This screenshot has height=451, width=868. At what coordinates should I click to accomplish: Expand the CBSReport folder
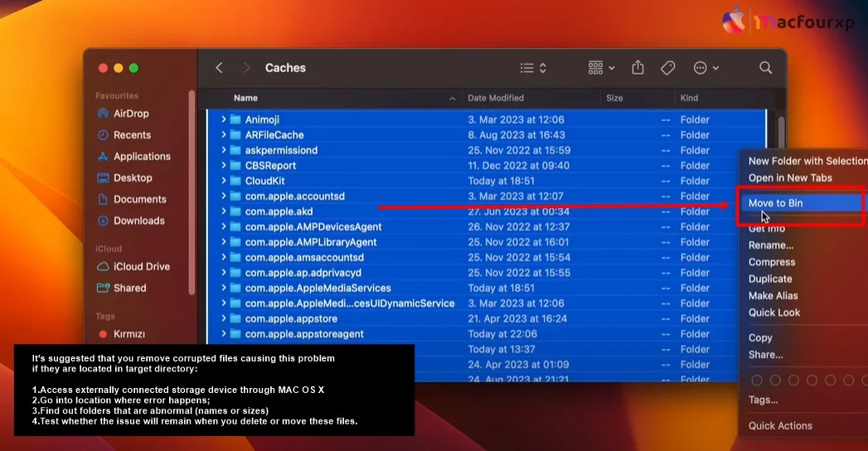(x=223, y=166)
